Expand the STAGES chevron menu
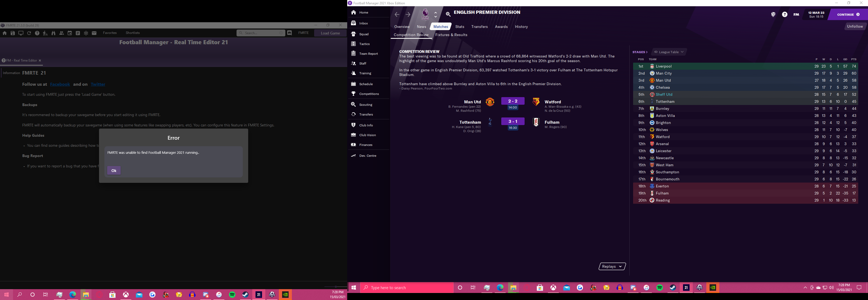Screen dimensions: 868x300 pyautogui.click(x=640, y=52)
